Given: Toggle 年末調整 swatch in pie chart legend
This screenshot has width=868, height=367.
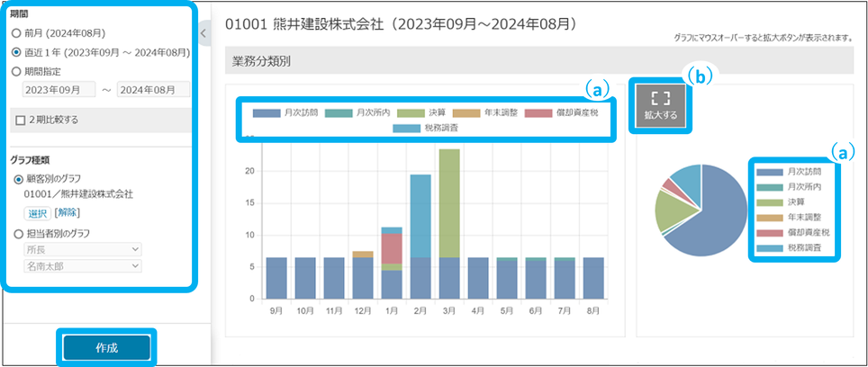Looking at the screenshot, I should click(x=768, y=219).
